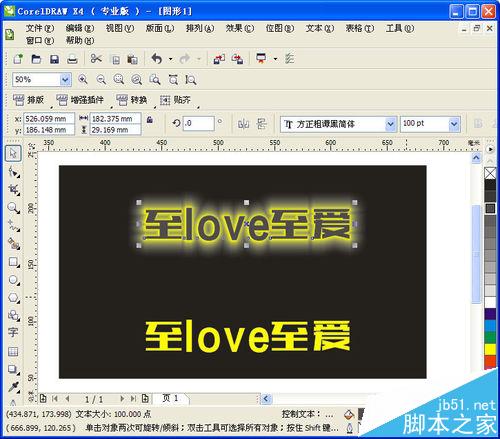
Task: Open the 视图 (View) menu
Action: click(x=120, y=28)
